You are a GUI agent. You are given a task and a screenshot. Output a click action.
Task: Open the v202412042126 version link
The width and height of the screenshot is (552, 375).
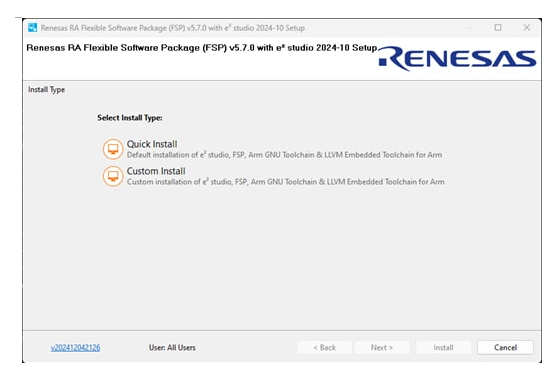(x=75, y=348)
